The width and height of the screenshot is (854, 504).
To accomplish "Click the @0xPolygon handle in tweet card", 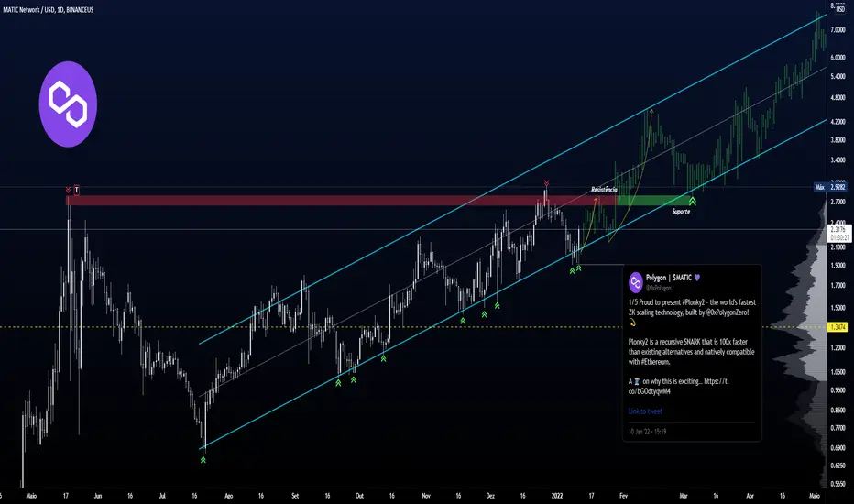I will coord(659,289).
